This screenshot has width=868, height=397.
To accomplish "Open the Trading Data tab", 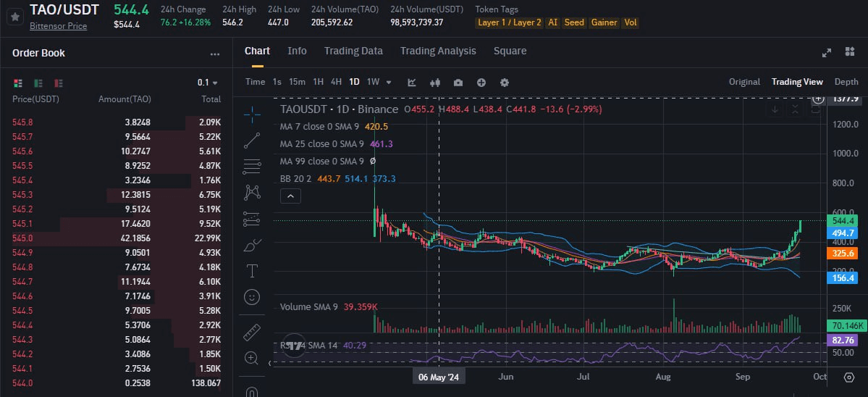I will pos(353,51).
